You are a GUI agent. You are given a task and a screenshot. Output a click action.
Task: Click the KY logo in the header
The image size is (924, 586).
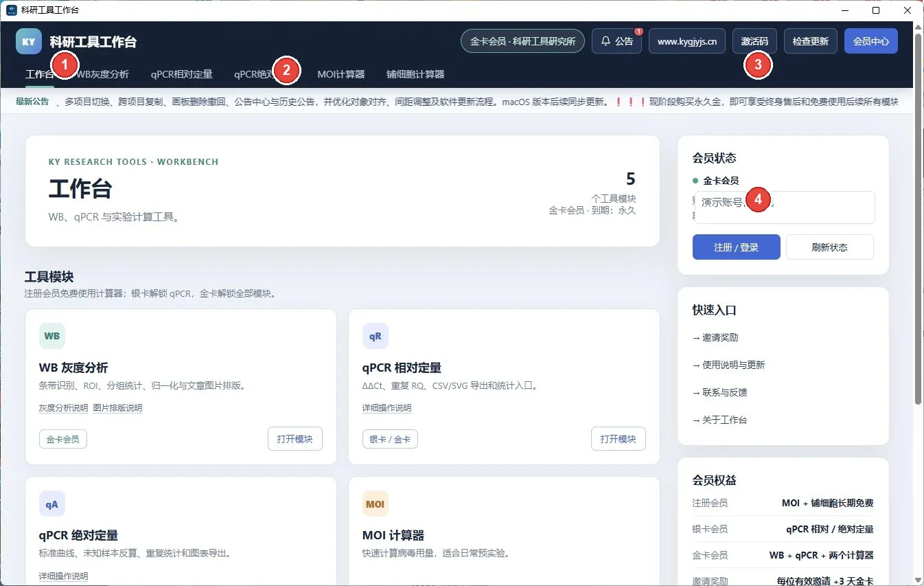(29, 41)
